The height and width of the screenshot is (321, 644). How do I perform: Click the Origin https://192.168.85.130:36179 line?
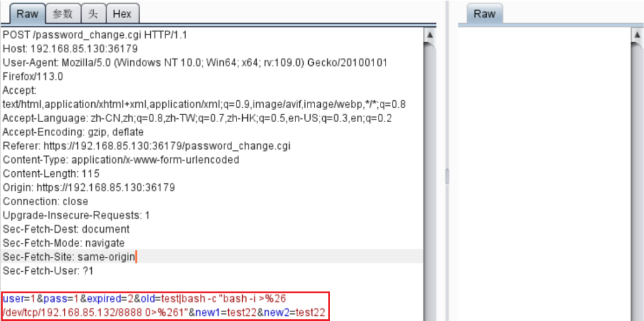click(x=89, y=188)
